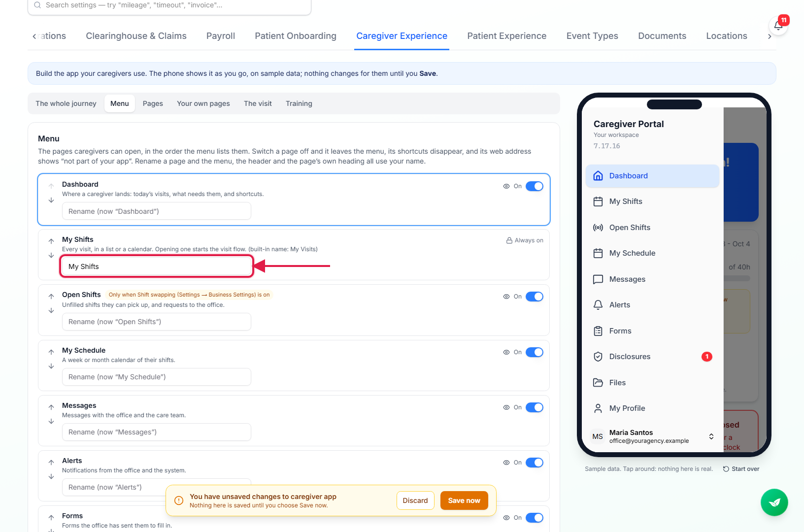Toggle the Forms page switch
804x532 pixels.
click(534, 518)
